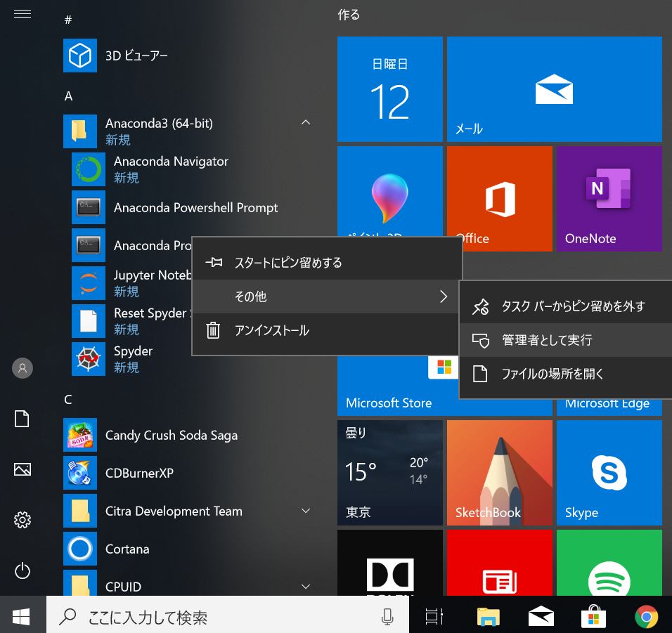Screen dimensions: 672x633
Task: Click the microphone icon in the search box
Action: click(x=387, y=617)
